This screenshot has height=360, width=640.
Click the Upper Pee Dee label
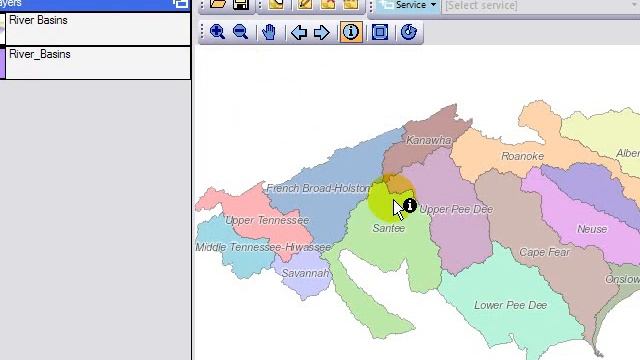pos(456,209)
